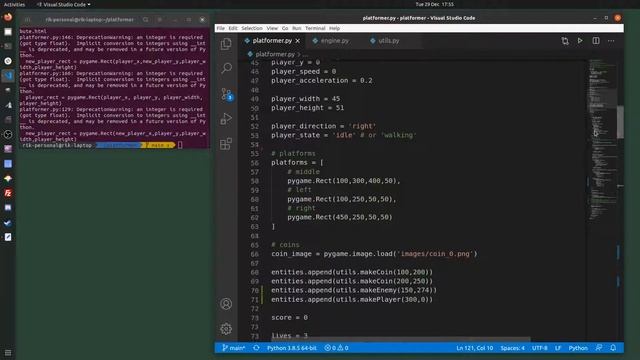Split the editor to the right

596,41
